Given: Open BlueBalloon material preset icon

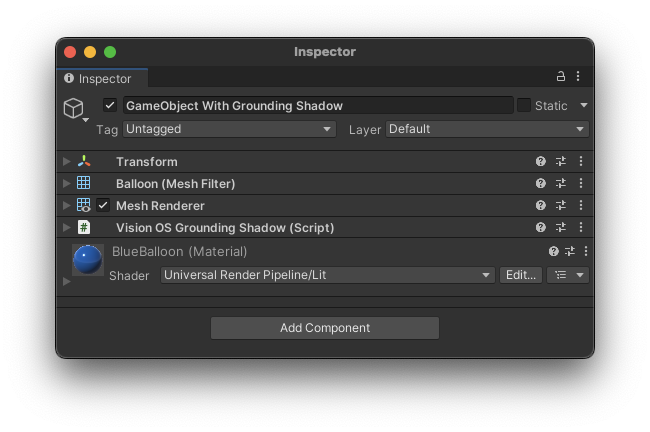Looking at the screenshot, I should (x=570, y=252).
